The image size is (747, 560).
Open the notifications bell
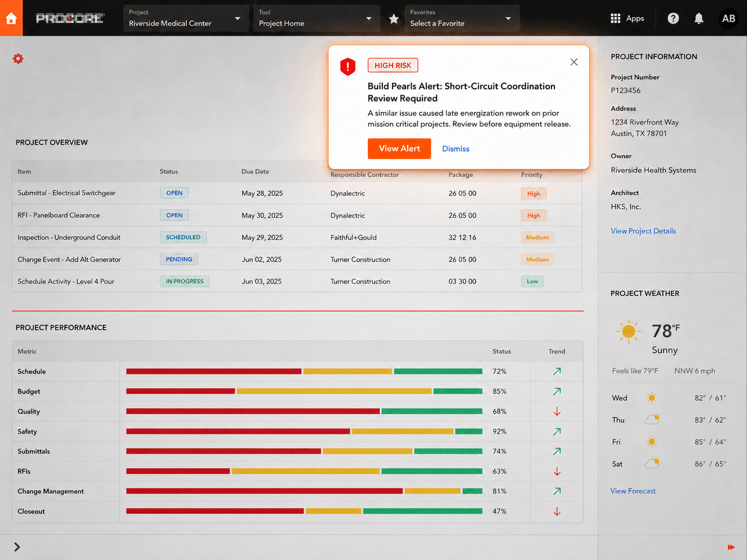(x=699, y=19)
